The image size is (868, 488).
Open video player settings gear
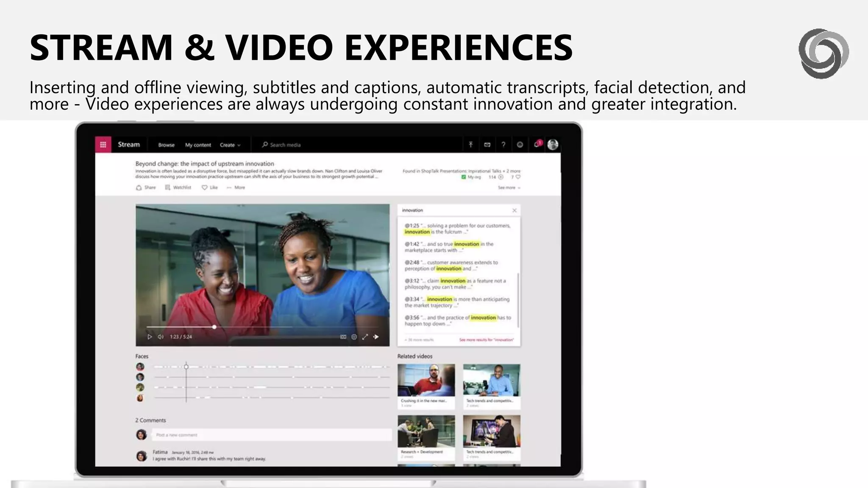(354, 337)
